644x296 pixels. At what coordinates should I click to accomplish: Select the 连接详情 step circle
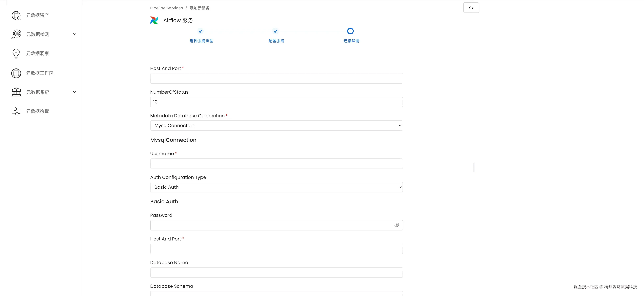tap(350, 31)
